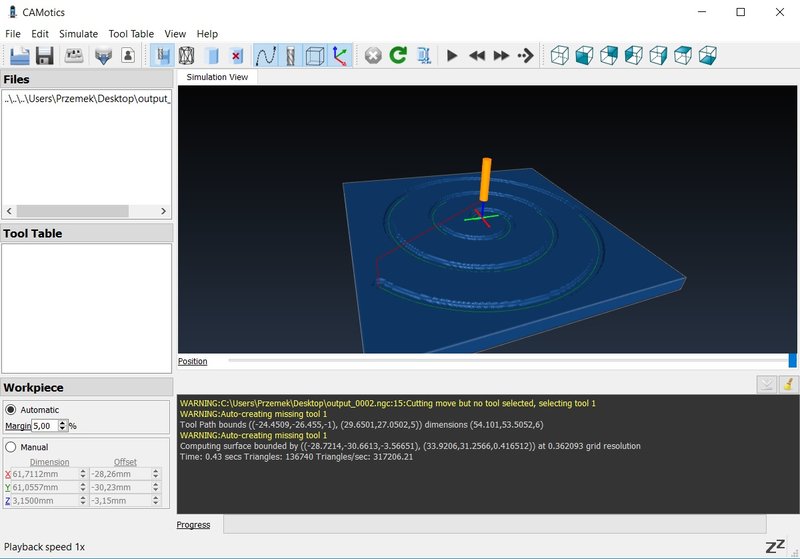Click the Z offset field -3,15mm
This screenshot has height=559, width=800.
(x=120, y=500)
